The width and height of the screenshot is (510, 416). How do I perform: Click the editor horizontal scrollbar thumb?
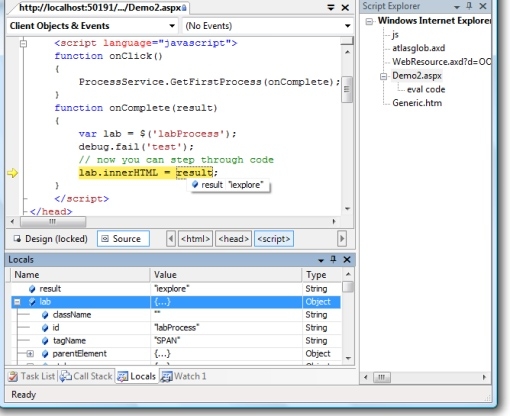coord(53,222)
